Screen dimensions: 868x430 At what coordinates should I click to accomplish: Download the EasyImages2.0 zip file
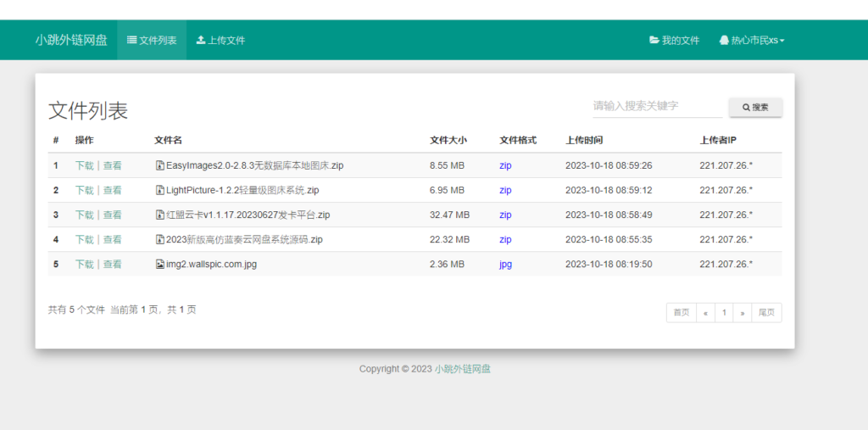tap(84, 165)
